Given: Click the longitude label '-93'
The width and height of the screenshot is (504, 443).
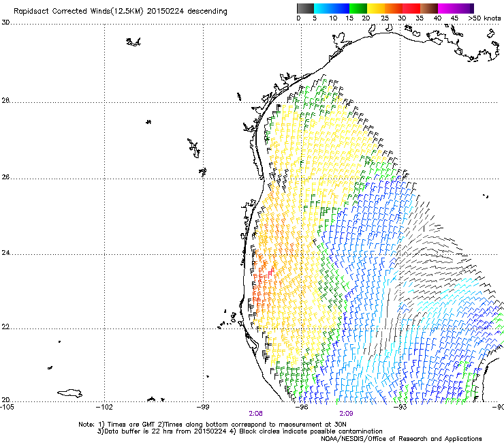Looking at the screenshot, I should click(400, 408).
